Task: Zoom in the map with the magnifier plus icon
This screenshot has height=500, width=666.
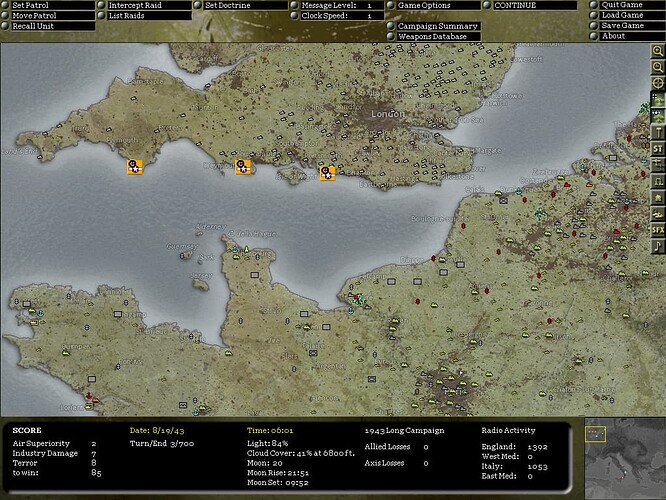Action: tap(658, 52)
